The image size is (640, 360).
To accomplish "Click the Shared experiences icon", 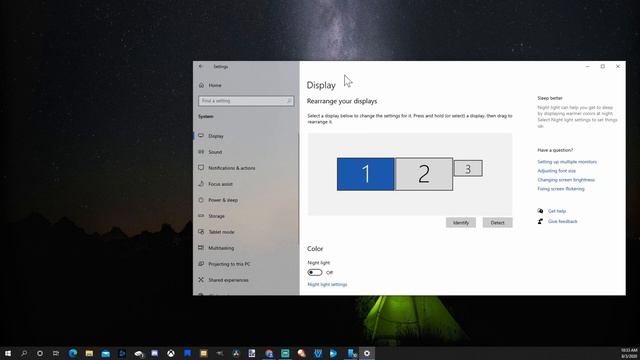I will point(201,280).
